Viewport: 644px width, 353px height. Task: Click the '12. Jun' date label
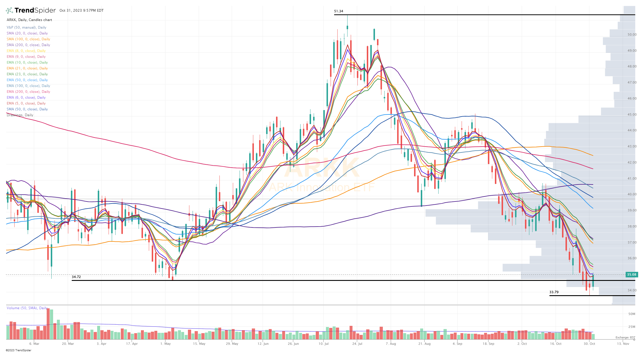point(263,344)
